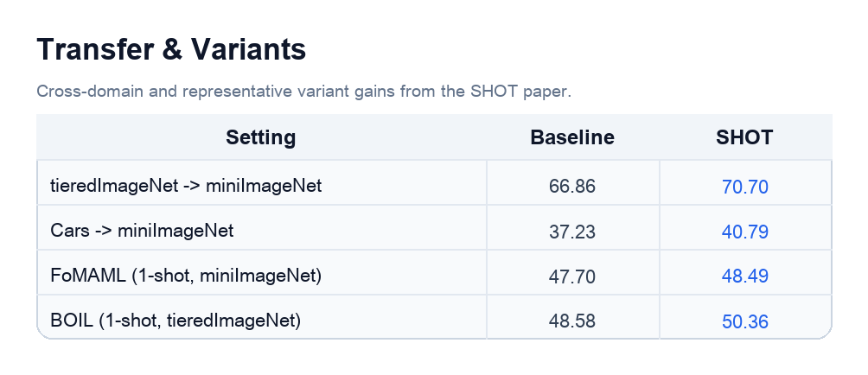Click the Baseline column header

click(572, 137)
